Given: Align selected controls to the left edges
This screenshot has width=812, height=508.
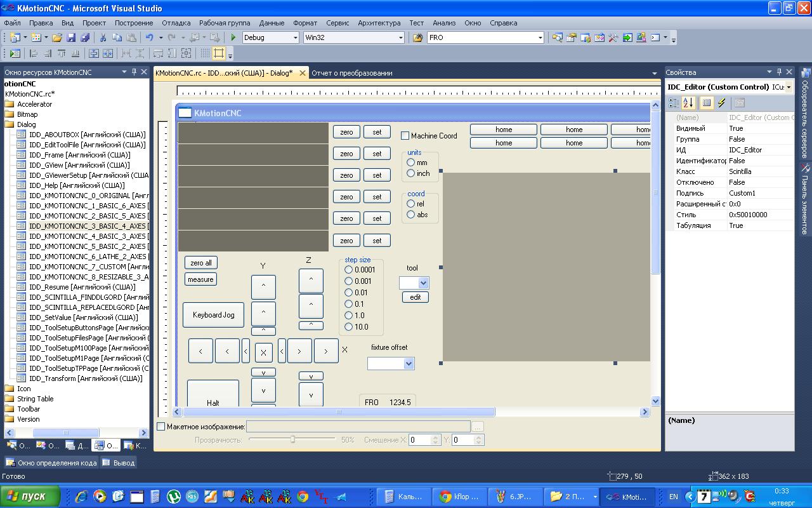Looking at the screenshot, I should [34, 53].
